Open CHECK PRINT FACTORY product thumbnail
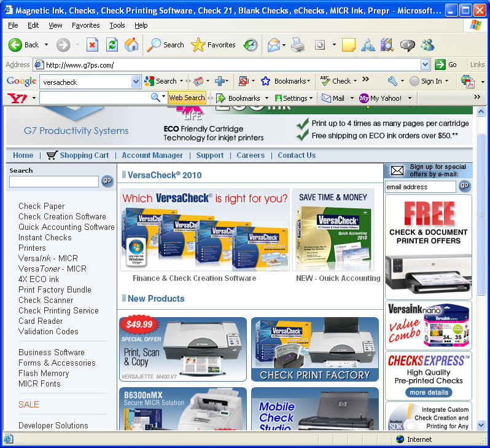This screenshot has height=448, width=490. 314,350
